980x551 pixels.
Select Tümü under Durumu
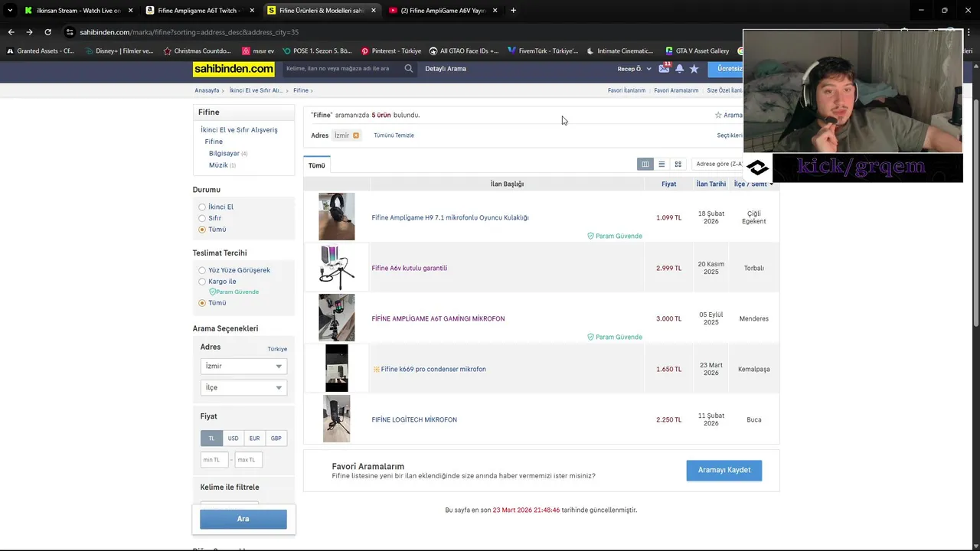[202, 230]
